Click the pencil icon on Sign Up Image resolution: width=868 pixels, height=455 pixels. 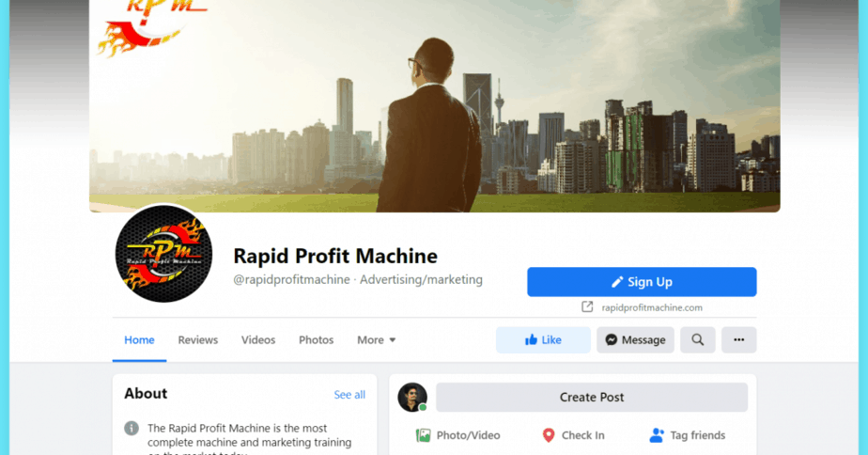click(x=617, y=282)
